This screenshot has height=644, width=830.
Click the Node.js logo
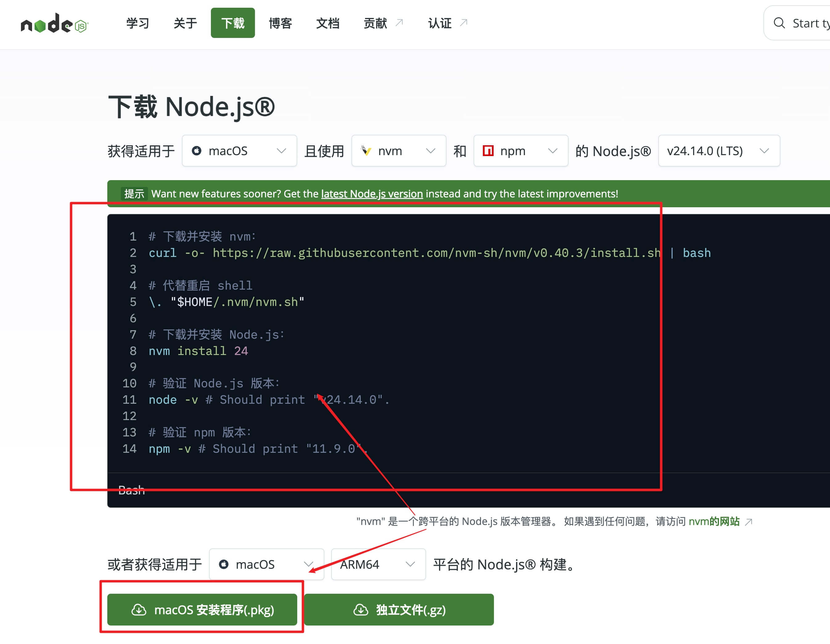pos(54,23)
